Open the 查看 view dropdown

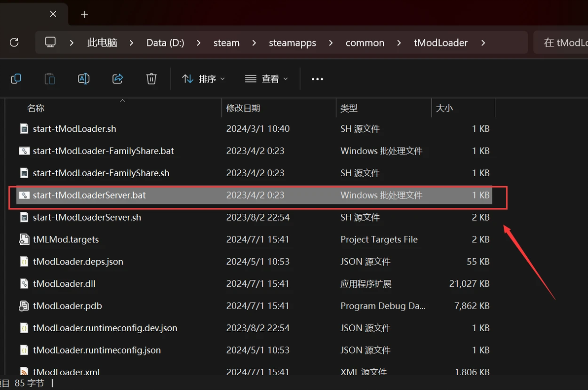click(x=266, y=79)
